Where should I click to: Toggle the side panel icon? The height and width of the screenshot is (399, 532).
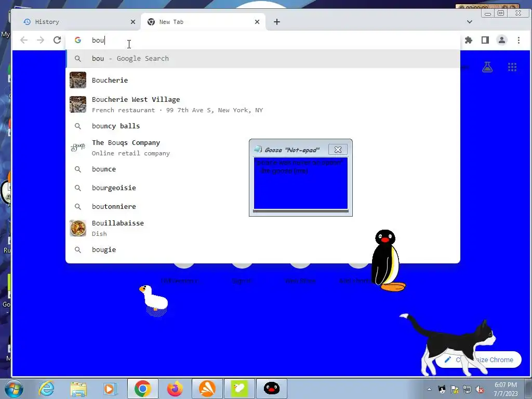coord(485,40)
